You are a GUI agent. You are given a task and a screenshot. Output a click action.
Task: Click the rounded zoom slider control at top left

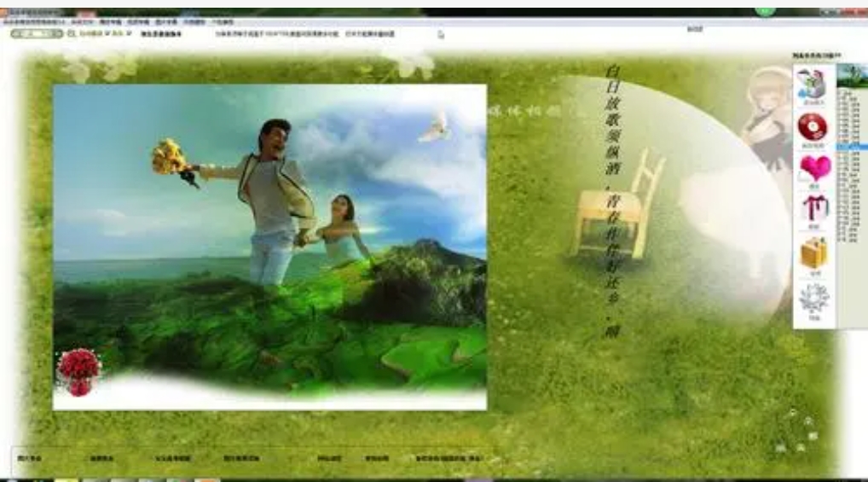tap(37, 34)
